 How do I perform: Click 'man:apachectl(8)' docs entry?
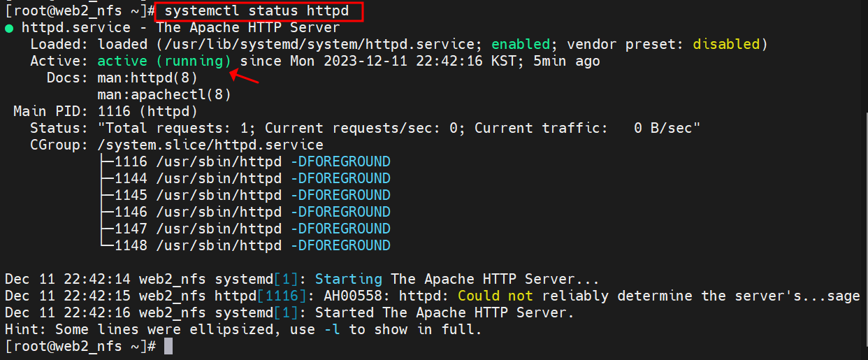(164, 94)
